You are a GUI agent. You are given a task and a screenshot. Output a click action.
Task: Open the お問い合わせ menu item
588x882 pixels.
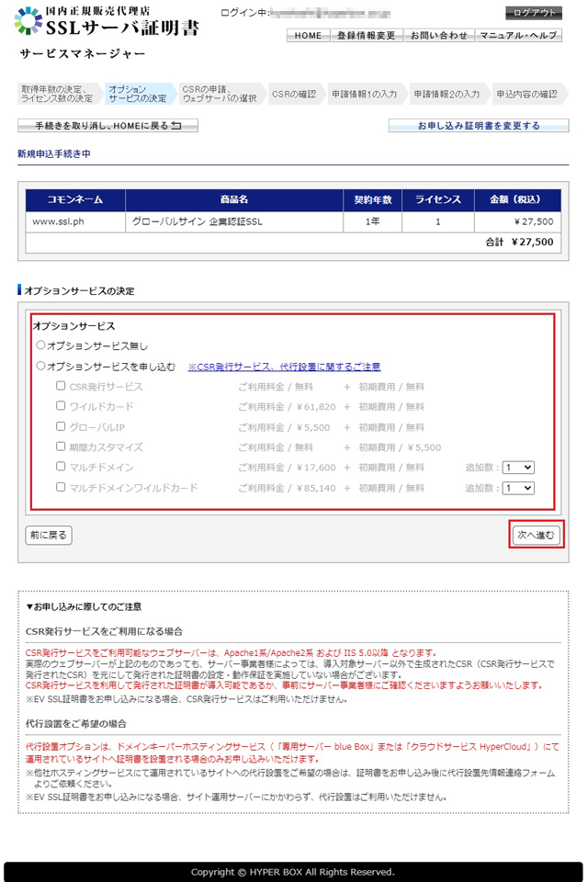coord(438,36)
